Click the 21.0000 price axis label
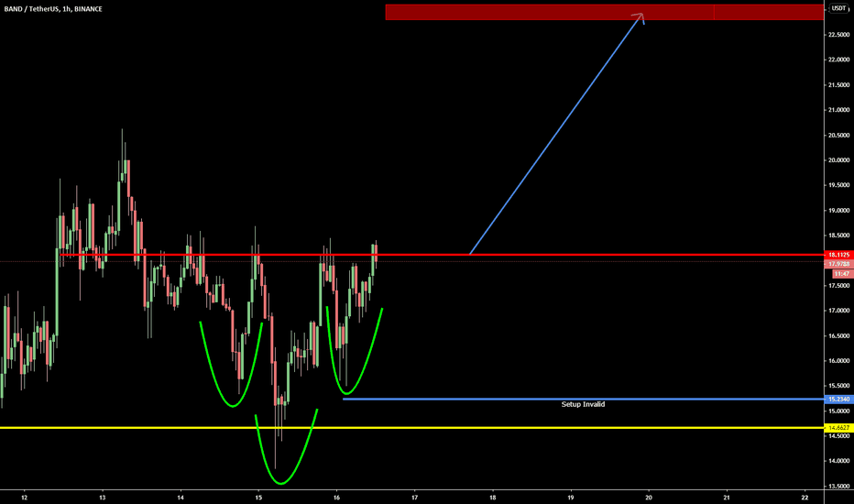854x504 pixels. pyautogui.click(x=838, y=110)
